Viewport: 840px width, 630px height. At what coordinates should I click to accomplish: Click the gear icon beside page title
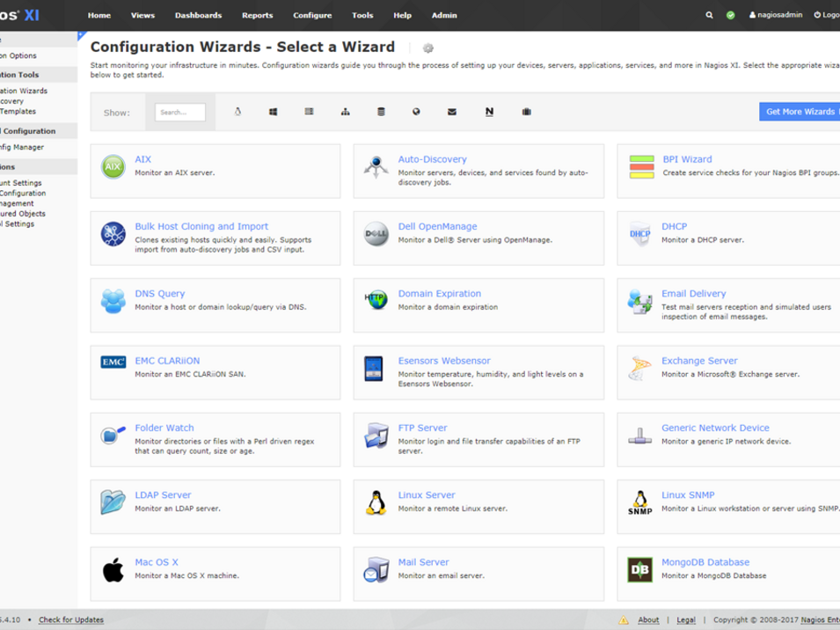point(428,48)
